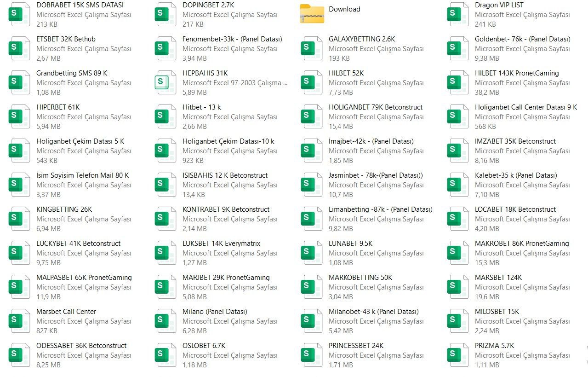The width and height of the screenshot is (588, 377).
Task: Click the HILBET 143K PronetGaming file name
Action: [517, 73]
